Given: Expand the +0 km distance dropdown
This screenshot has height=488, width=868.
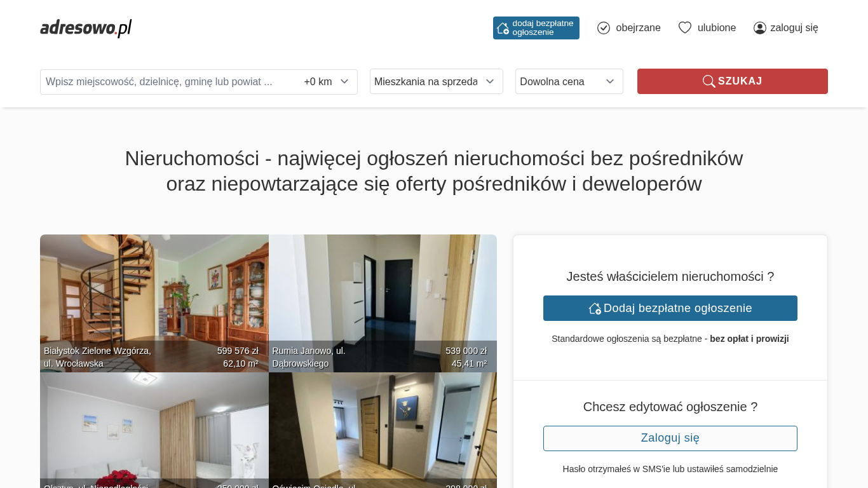Looking at the screenshot, I should pos(327,81).
